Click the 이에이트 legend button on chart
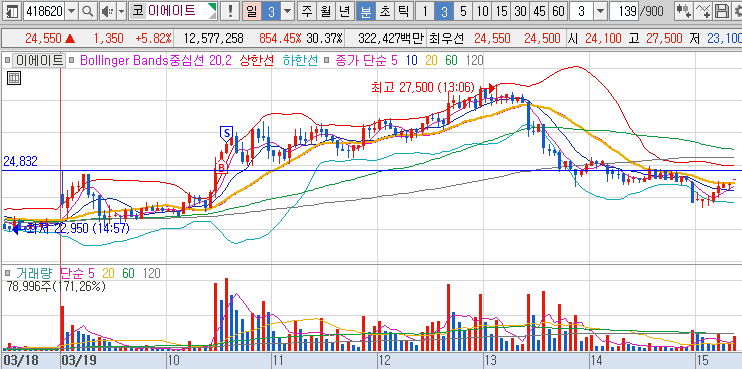Viewport: 742px width, 369px height. (39, 61)
